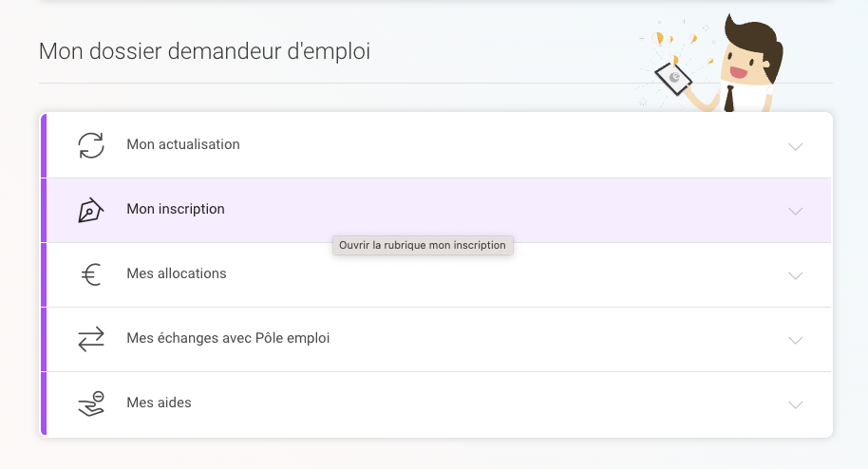Click the two-way arrows échanges icon
The image size is (868, 469).
[x=91, y=339]
